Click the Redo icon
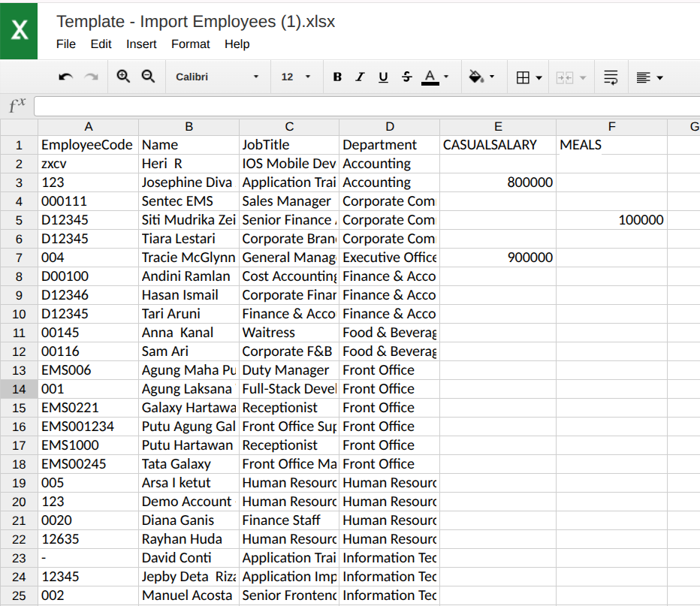This screenshot has height=606, width=700. (x=89, y=77)
